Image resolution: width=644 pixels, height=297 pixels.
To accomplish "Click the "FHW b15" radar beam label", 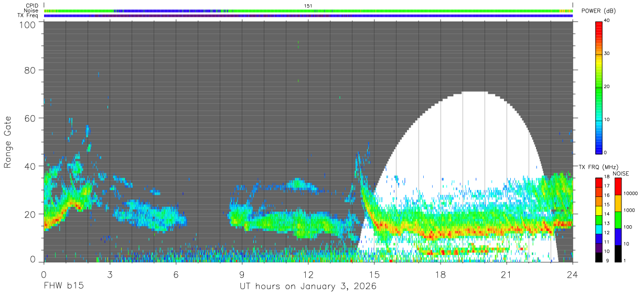I will [x=63, y=287].
